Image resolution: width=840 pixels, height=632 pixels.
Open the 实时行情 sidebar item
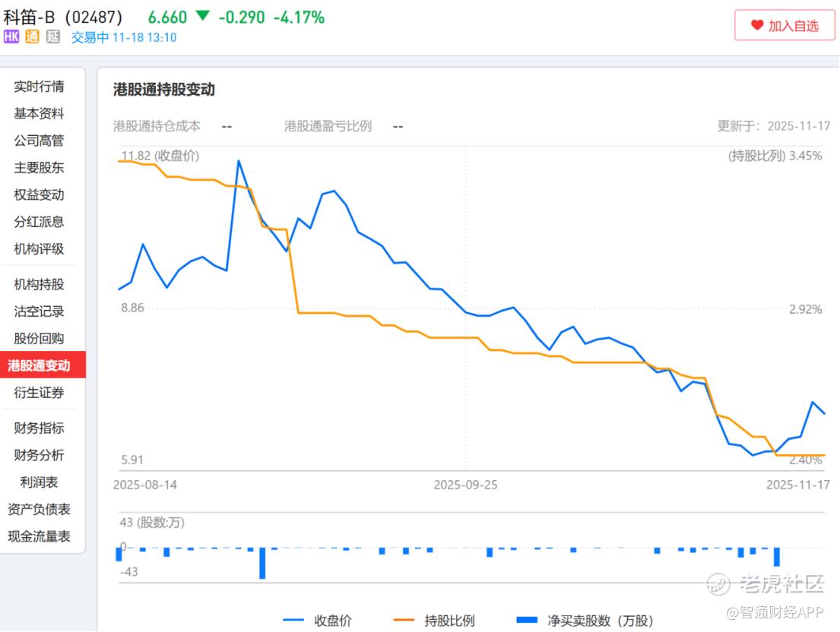pyautogui.click(x=39, y=87)
